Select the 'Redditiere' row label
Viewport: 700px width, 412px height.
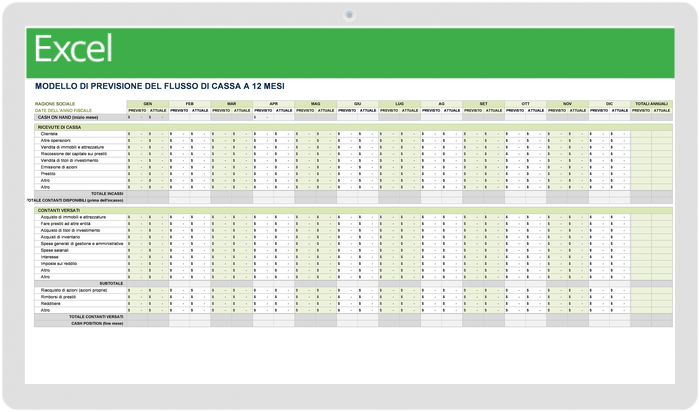click(50, 304)
